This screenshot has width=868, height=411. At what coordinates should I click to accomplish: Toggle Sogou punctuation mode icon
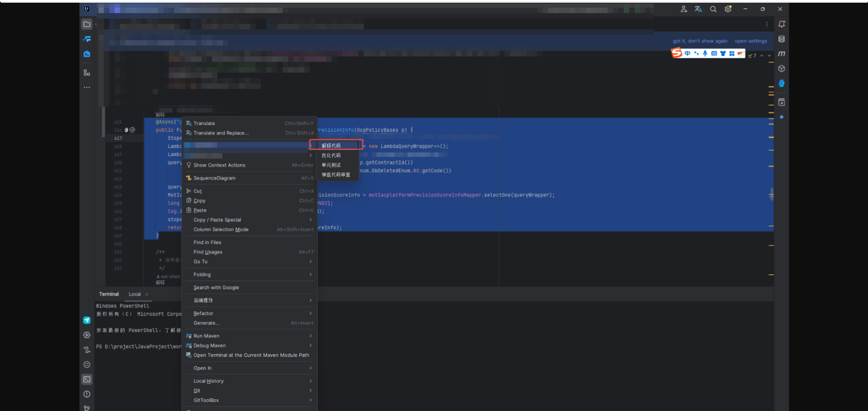(x=696, y=53)
